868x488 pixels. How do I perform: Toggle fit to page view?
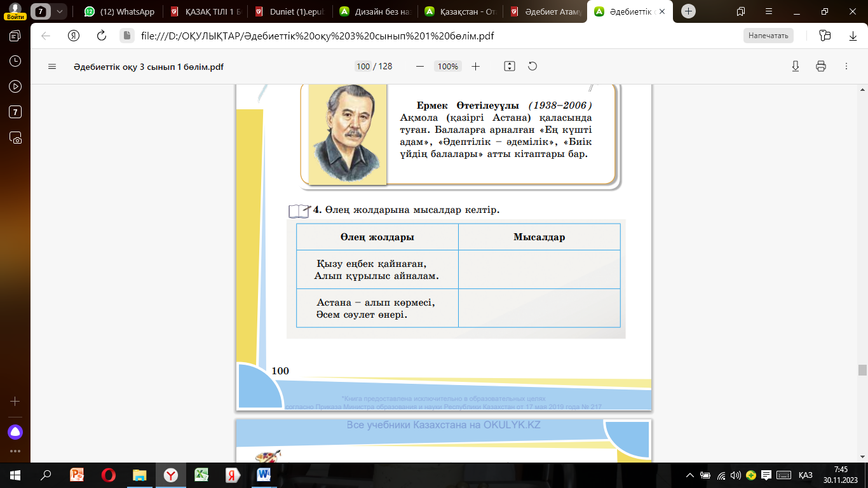tap(509, 67)
